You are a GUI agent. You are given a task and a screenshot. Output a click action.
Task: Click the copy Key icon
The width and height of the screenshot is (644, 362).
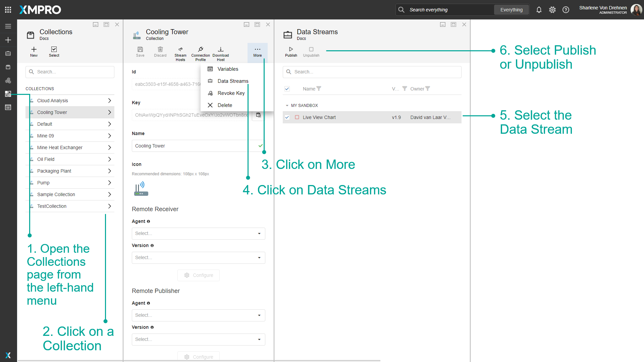258,115
